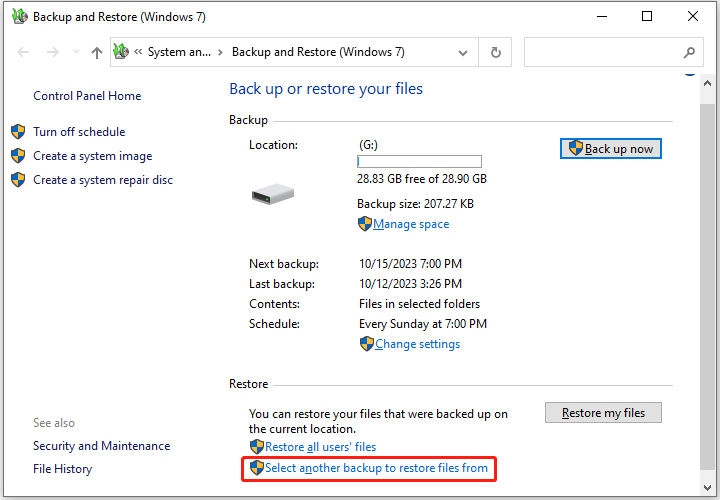Click the Back up now button

611,148
